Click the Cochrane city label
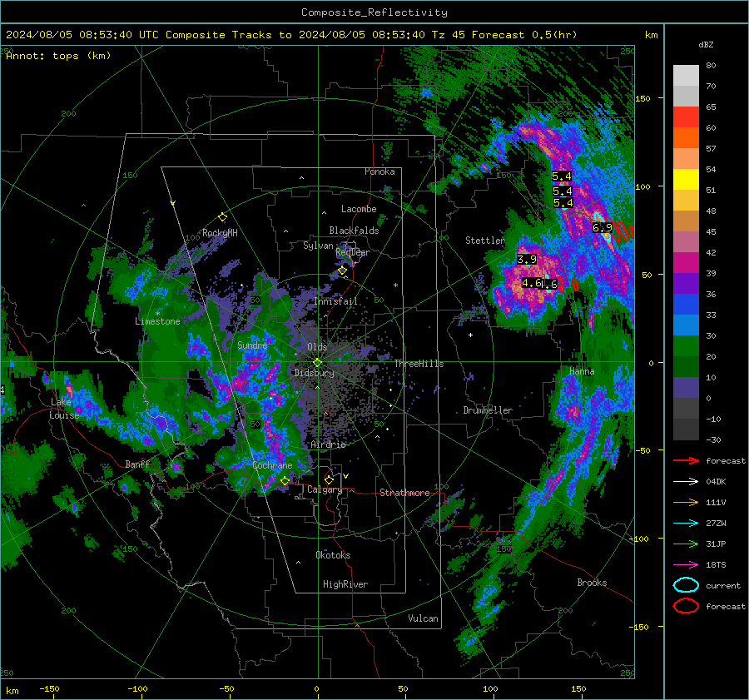The image size is (749, 700). coord(272,465)
